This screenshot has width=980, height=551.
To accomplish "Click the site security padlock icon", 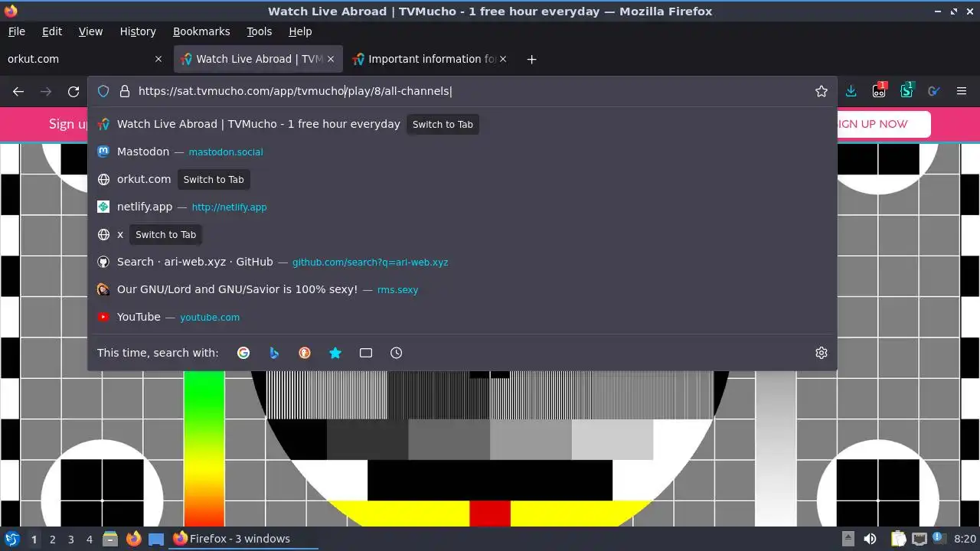I will tap(125, 91).
